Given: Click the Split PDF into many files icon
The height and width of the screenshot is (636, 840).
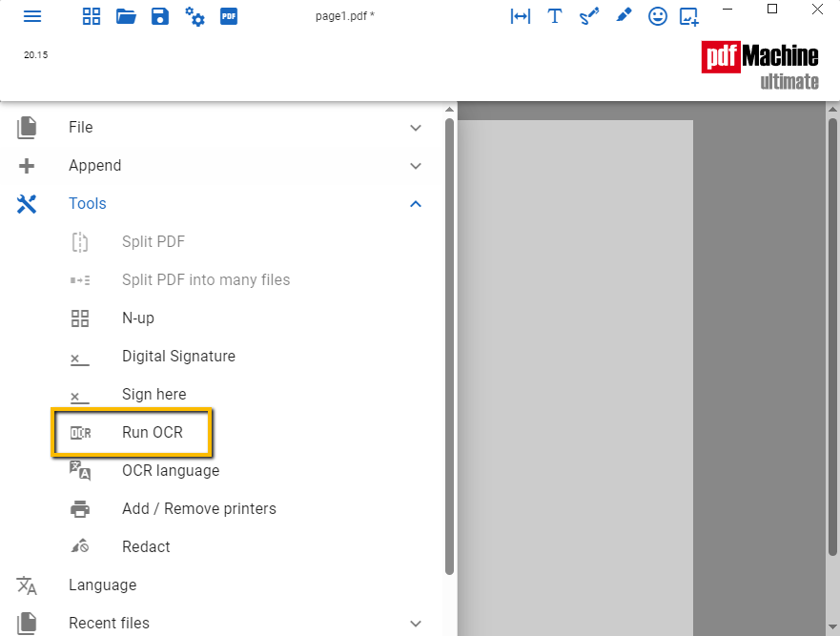Looking at the screenshot, I should [x=80, y=280].
